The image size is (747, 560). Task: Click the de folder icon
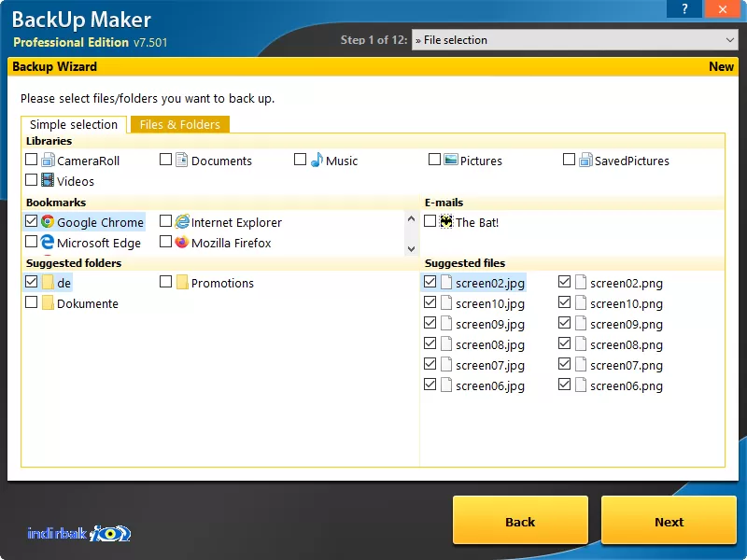tap(48, 283)
